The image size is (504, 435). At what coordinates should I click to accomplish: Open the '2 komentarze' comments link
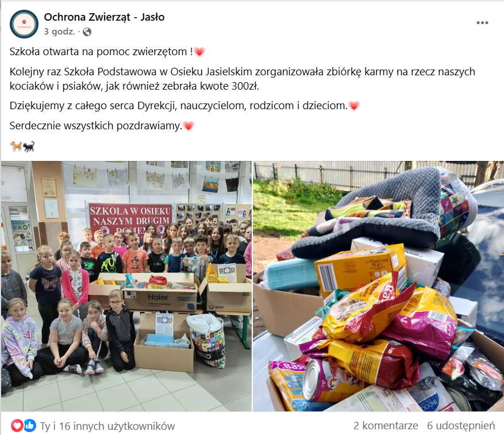(x=386, y=426)
